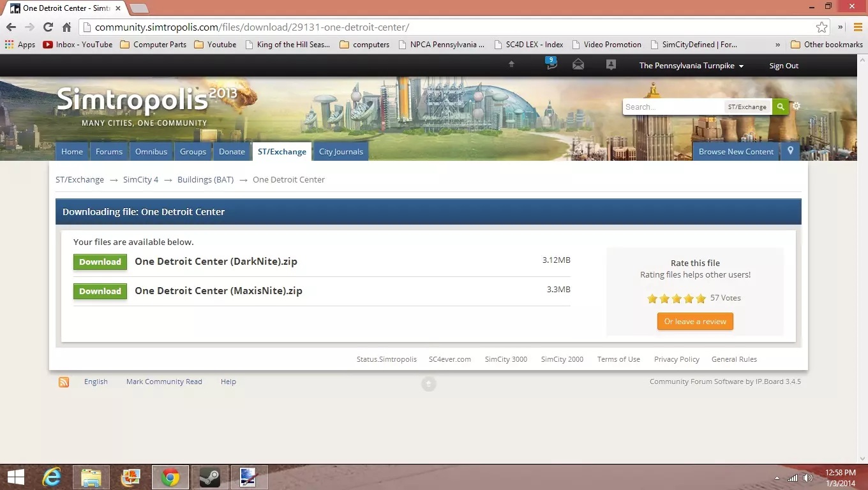
Task: Open notifications icon showing 9 badge
Action: (551, 64)
